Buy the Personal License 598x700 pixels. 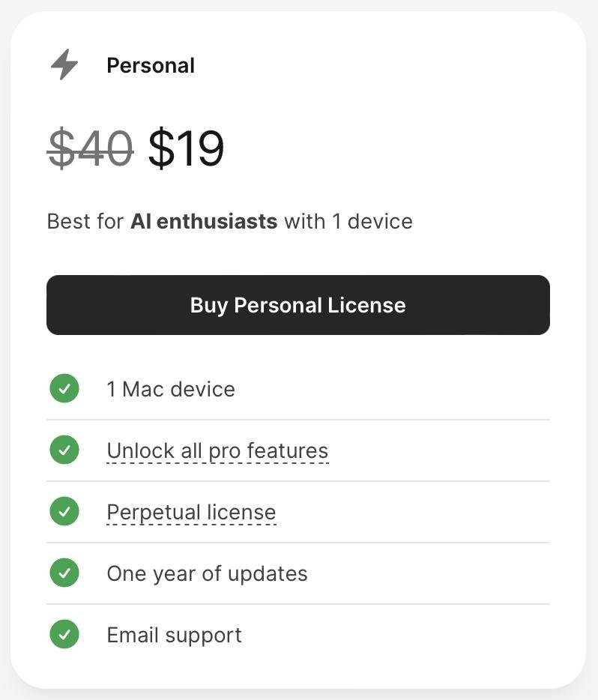point(298,305)
